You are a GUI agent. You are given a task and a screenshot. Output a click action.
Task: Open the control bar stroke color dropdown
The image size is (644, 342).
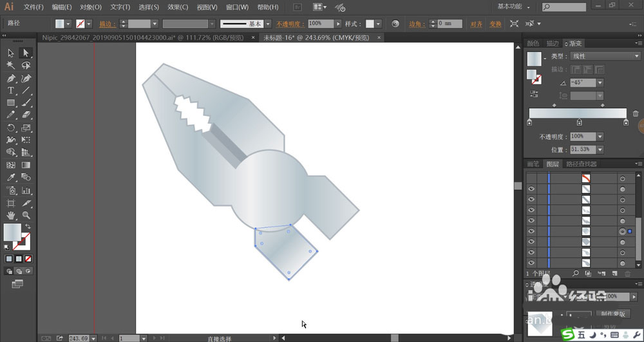coord(89,24)
